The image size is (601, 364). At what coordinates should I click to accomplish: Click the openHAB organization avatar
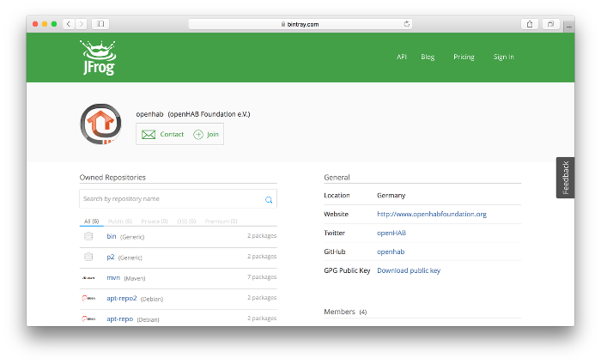[x=100, y=124]
